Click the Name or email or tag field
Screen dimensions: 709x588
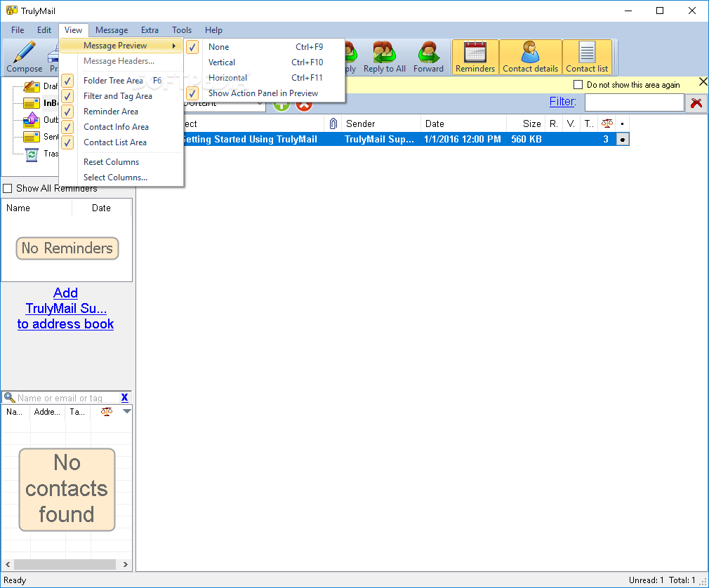[68, 398]
